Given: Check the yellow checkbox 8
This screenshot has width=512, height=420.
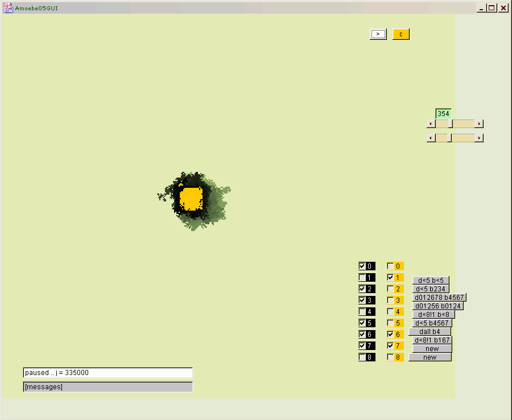Looking at the screenshot, I should click(x=390, y=357).
